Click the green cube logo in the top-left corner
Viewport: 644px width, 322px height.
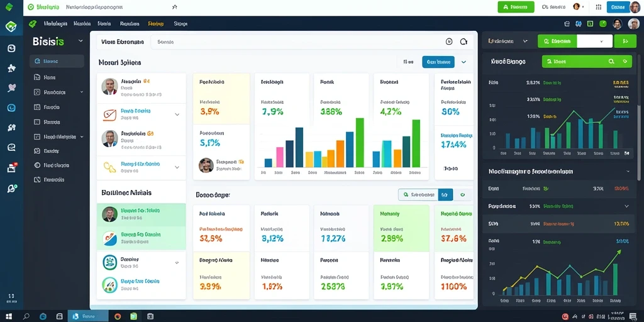9,7
